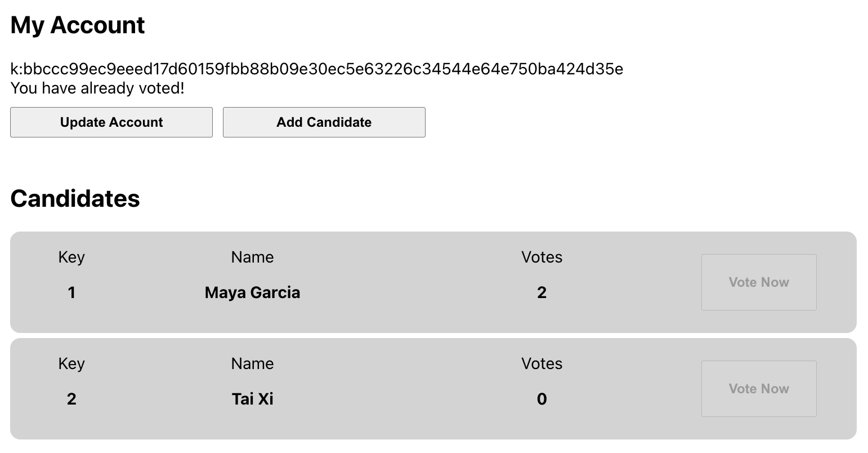Click the vote count 2 for Maya Garcia
This screenshot has height=453, width=868.
pos(542,292)
